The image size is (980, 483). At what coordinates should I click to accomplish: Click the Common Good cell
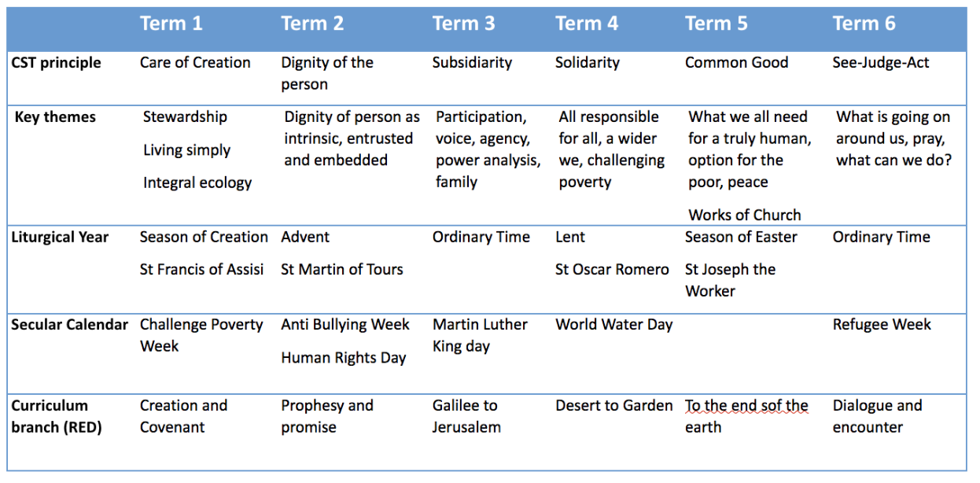[x=736, y=63]
